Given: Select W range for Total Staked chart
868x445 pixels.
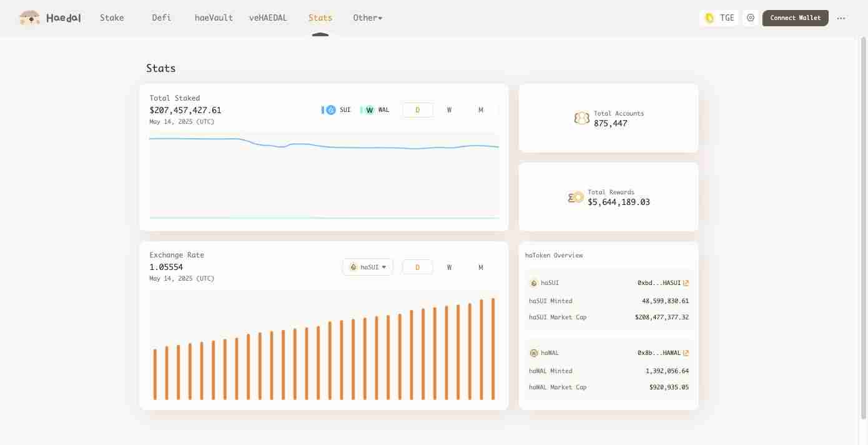Looking at the screenshot, I should click(x=449, y=110).
